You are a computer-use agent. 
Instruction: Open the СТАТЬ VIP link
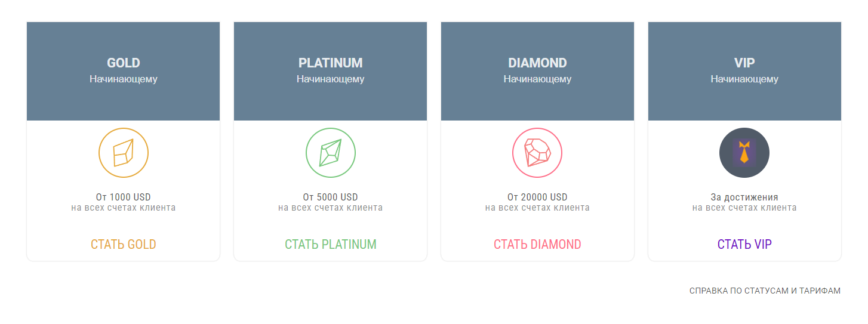(744, 245)
